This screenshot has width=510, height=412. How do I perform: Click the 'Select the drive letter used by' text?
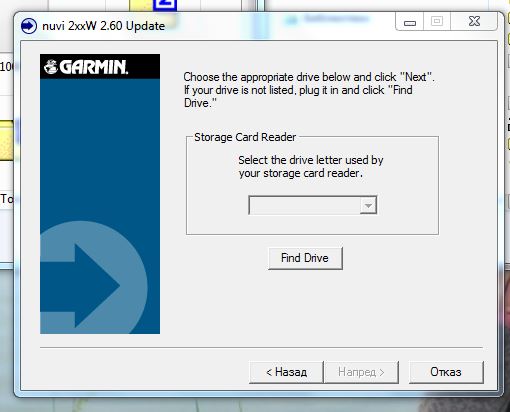pos(311,160)
